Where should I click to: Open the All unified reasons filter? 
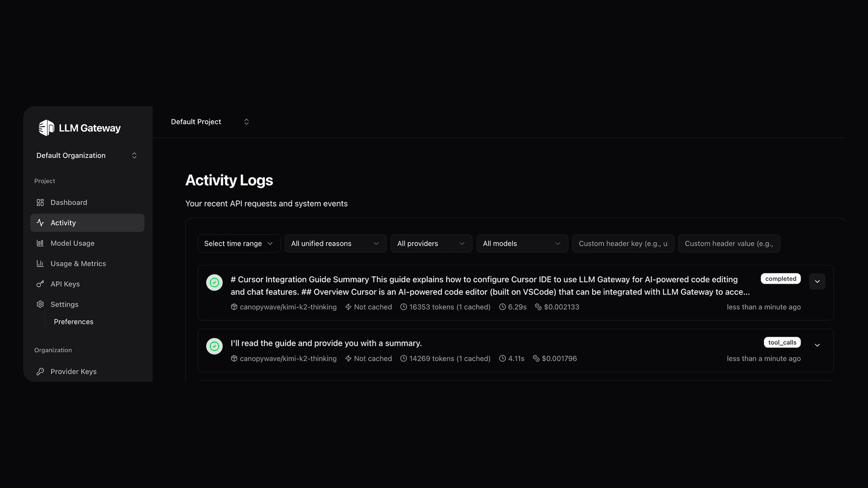coord(335,244)
